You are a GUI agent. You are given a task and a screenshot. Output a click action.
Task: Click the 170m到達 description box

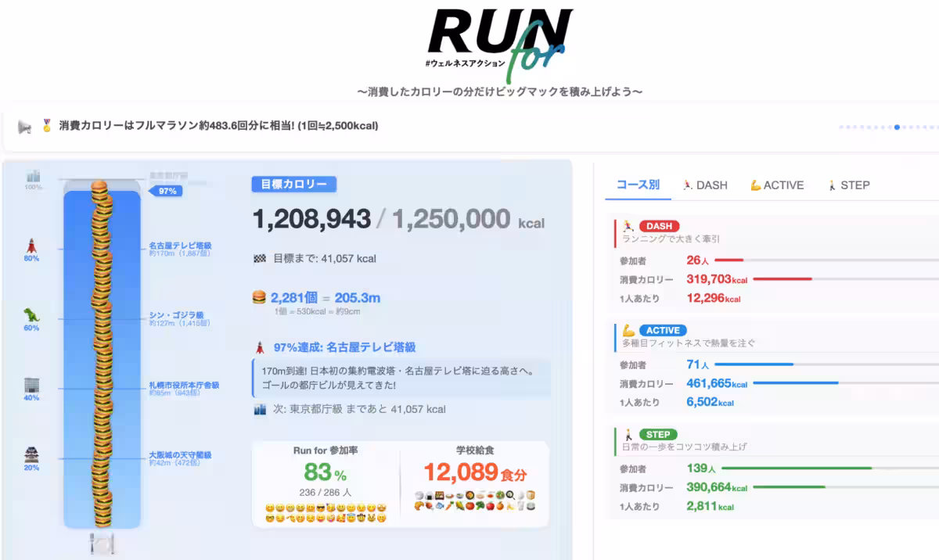pos(401,378)
